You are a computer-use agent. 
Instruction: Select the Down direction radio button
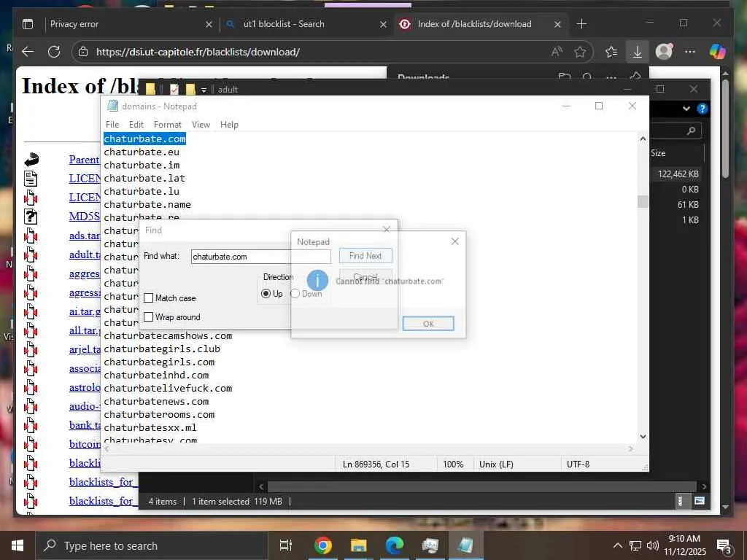(295, 294)
